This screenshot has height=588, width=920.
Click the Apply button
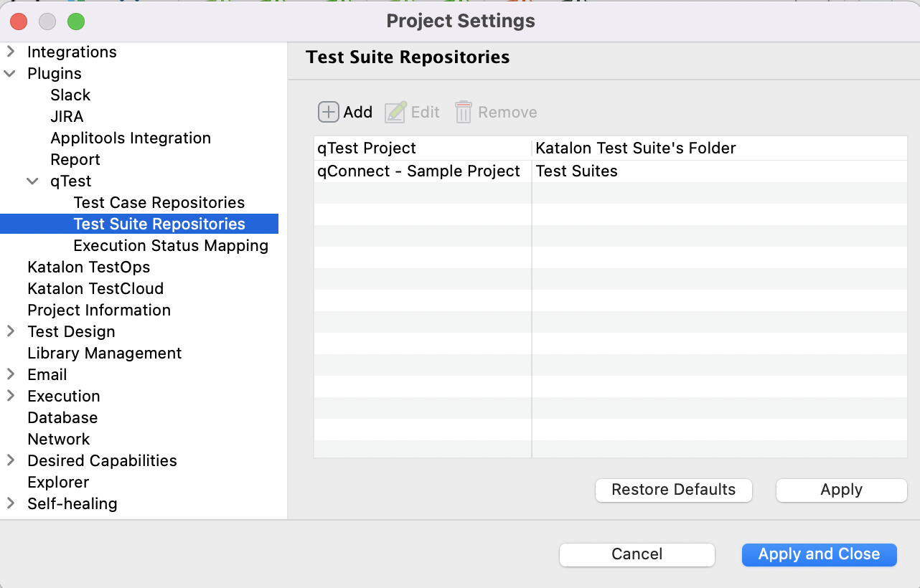pyautogui.click(x=840, y=490)
